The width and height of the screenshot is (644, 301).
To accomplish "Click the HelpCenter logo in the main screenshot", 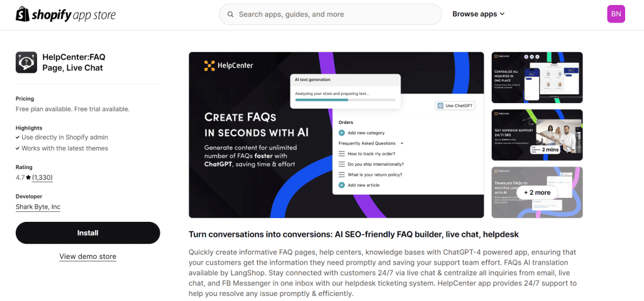I will click(x=229, y=65).
